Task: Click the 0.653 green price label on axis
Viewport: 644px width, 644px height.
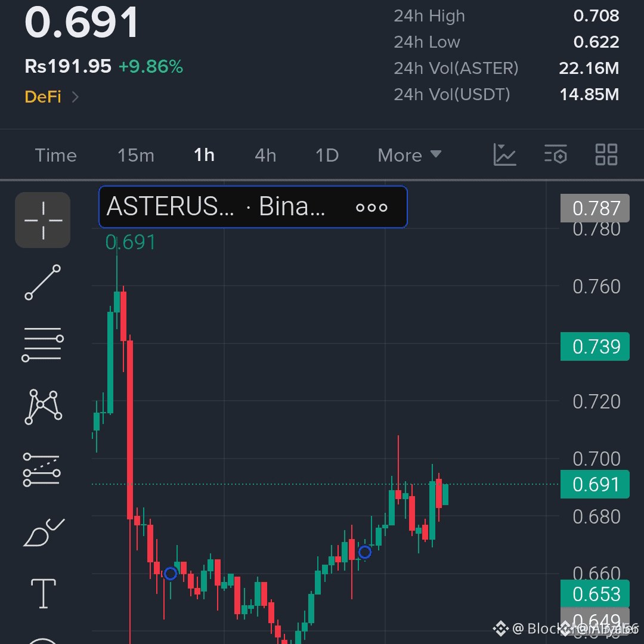Action: [595, 594]
